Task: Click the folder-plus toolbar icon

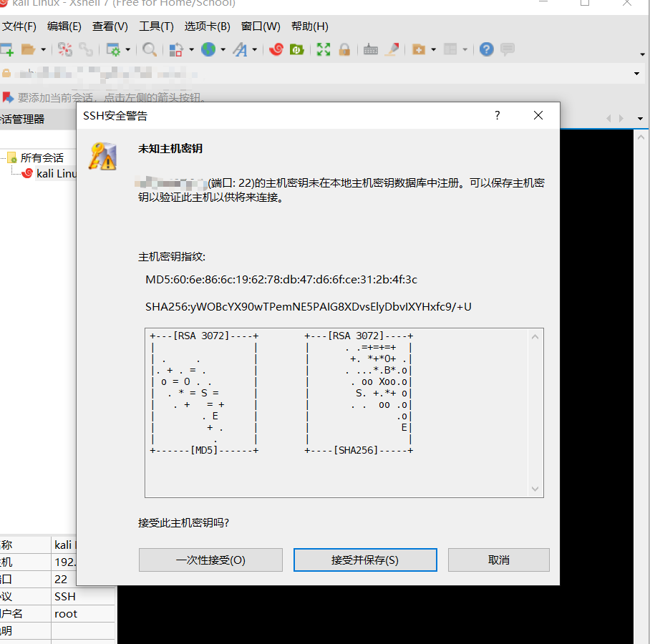Action: tap(419, 49)
